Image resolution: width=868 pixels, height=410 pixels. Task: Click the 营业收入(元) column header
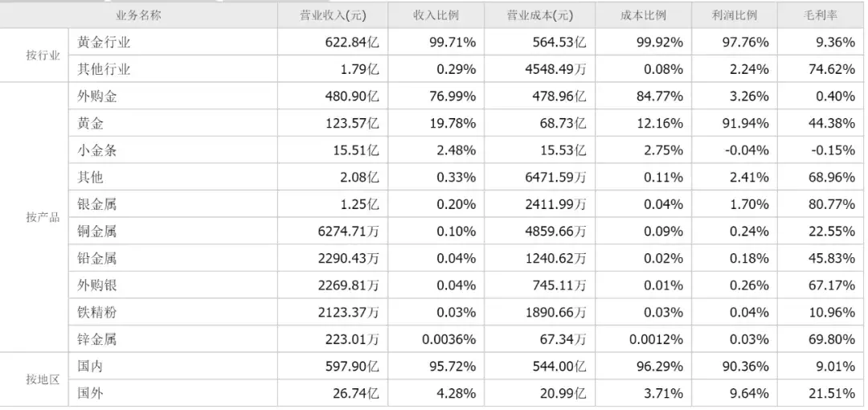click(x=333, y=15)
